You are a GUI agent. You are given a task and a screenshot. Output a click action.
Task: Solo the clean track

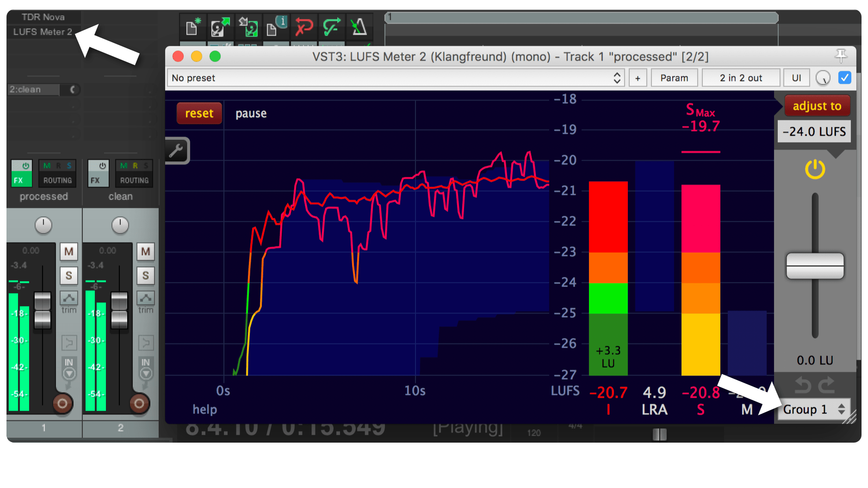(146, 275)
